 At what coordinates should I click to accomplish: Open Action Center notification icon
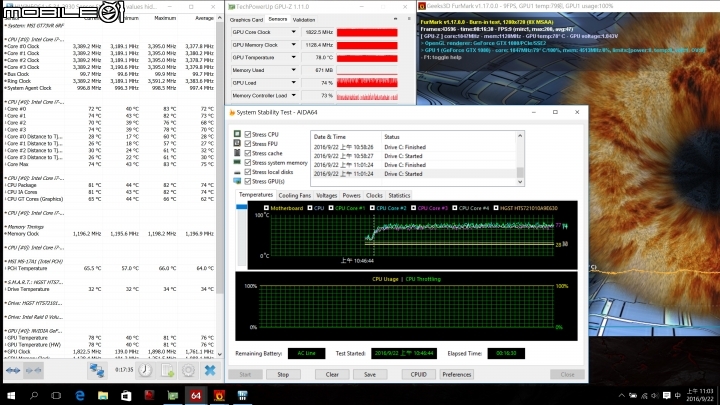[666, 395]
